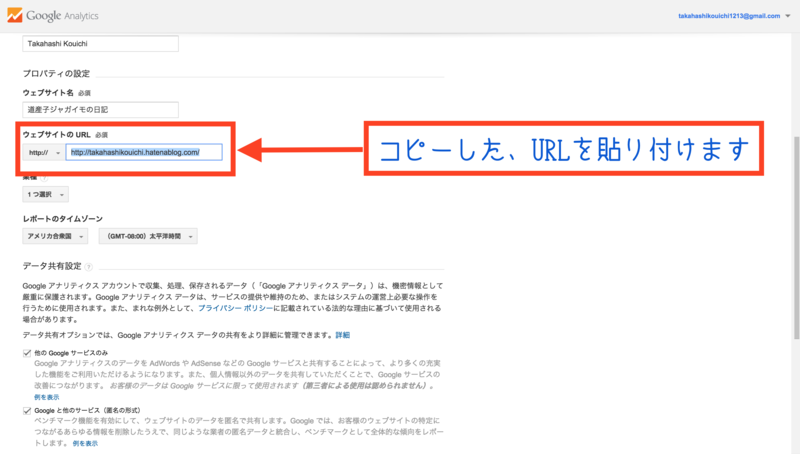The height and width of the screenshot is (454, 800).
Task: Open the プライバシー ポリシー link
Action: pos(235,308)
